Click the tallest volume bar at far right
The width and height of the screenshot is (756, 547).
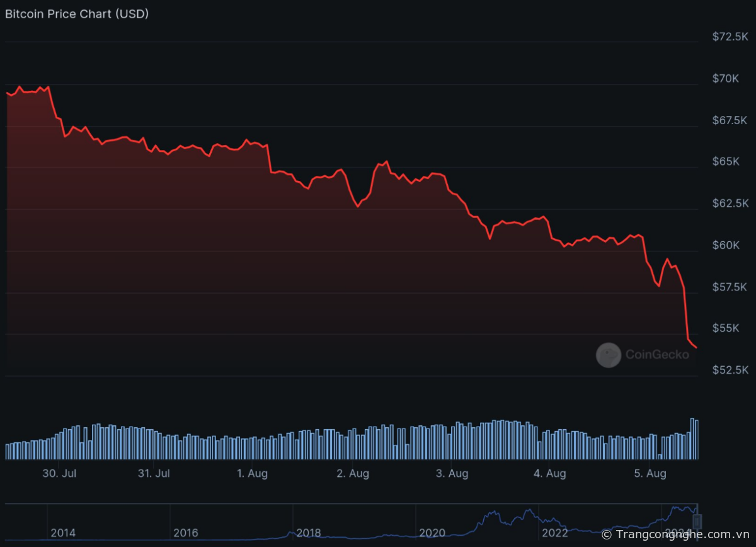tap(692, 439)
